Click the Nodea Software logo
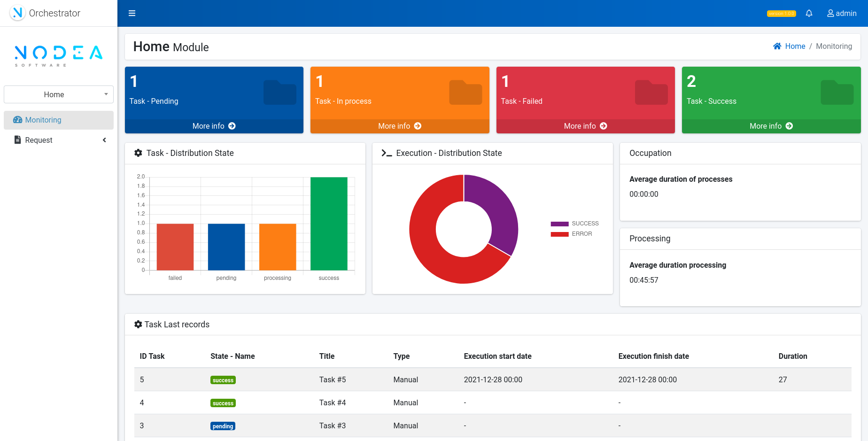This screenshot has width=868, height=441. 59,56
